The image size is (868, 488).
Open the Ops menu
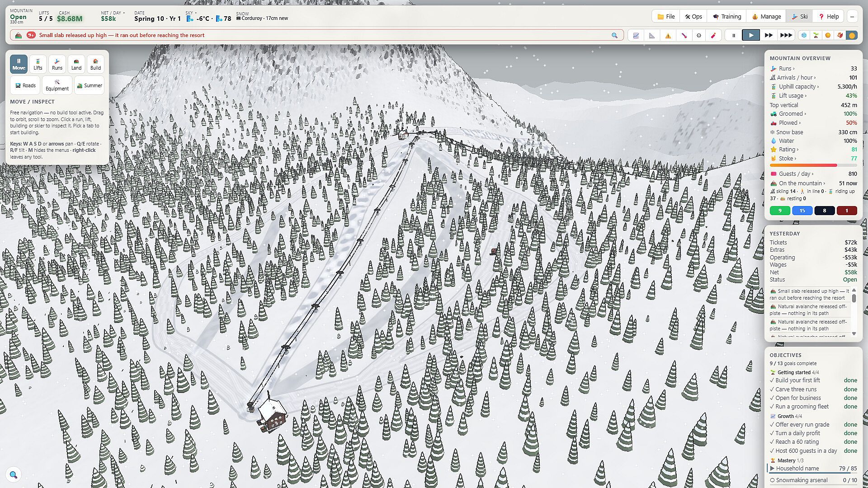pos(693,17)
